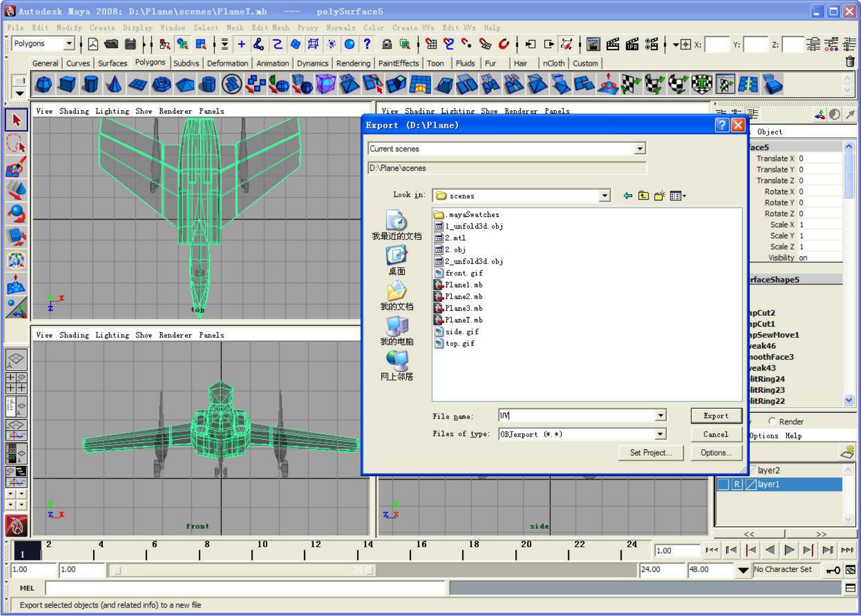Click the New scene icon in status line
Viewport: 861px width, 616px height.
coord(93,44)
